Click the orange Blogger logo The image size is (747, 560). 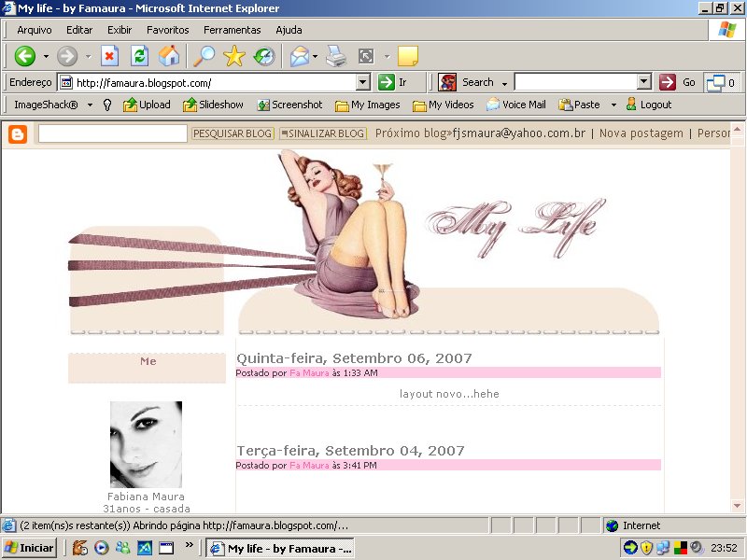tap(18, 134)
